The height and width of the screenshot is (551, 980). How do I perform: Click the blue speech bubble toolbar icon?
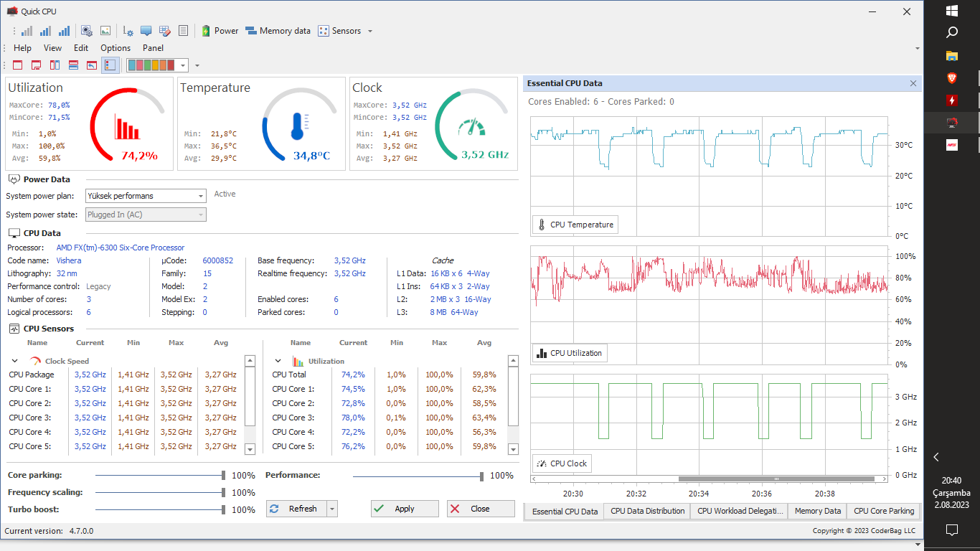point(146,31)
